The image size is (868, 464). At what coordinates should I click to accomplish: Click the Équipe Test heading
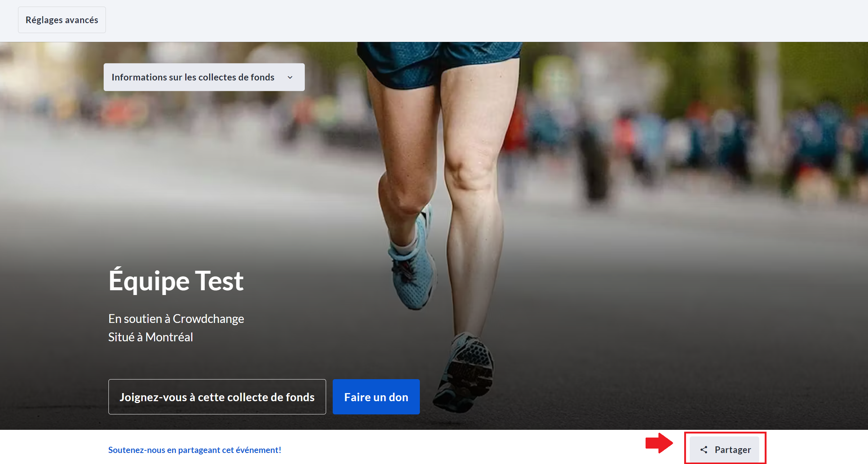click(x=176, y=281)
